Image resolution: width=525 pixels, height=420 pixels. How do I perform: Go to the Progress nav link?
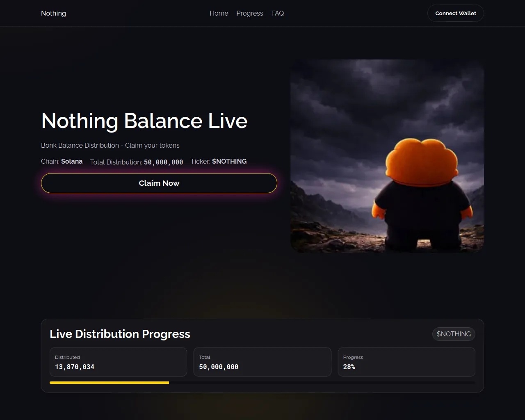(249, 13)
